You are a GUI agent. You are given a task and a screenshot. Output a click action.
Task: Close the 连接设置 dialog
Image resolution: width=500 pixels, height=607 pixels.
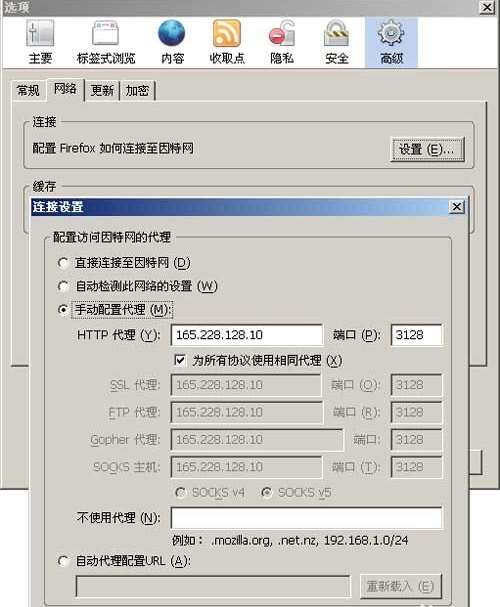tap(457, 207)
